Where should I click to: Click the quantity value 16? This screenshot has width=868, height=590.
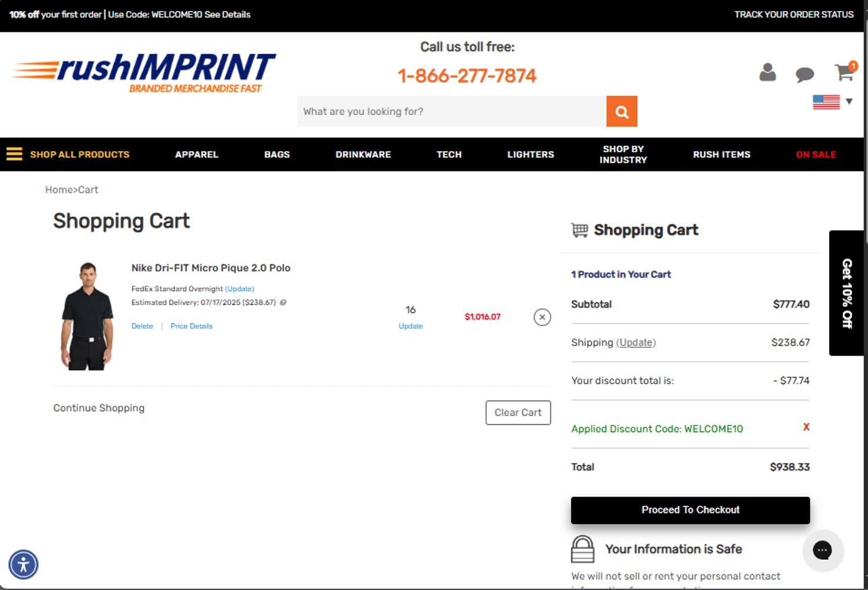coord(410,310)
